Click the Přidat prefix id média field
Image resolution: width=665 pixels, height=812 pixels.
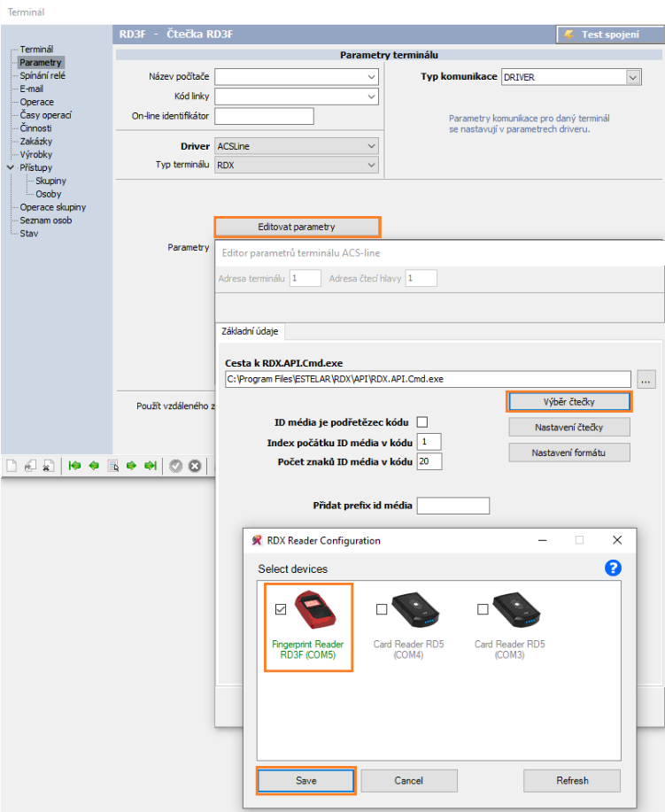pyautogui.click(x=452, y=506)
